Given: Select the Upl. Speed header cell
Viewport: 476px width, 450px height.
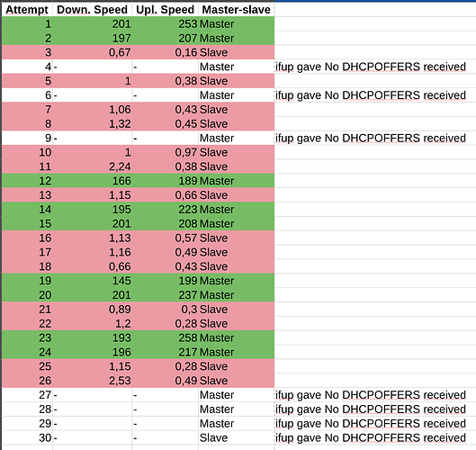Looking at the screenshot, I should coord(166,10).
